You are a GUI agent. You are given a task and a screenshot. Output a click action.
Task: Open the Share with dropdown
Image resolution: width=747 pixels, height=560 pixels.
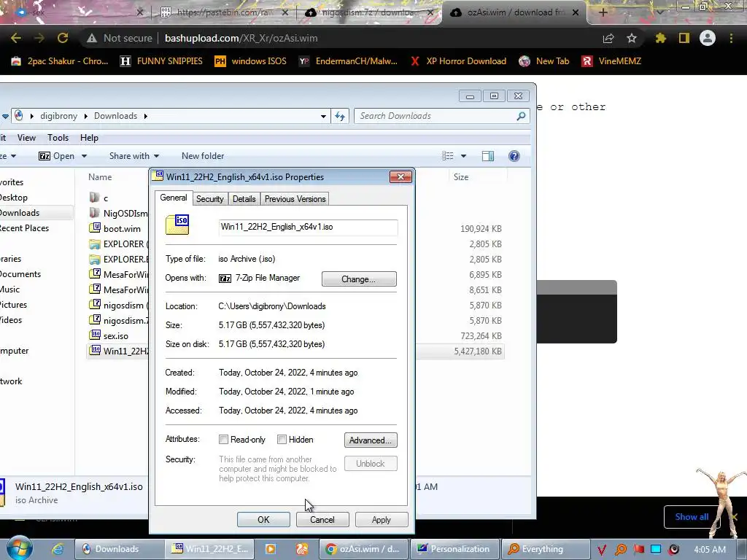tap(134, 156)
